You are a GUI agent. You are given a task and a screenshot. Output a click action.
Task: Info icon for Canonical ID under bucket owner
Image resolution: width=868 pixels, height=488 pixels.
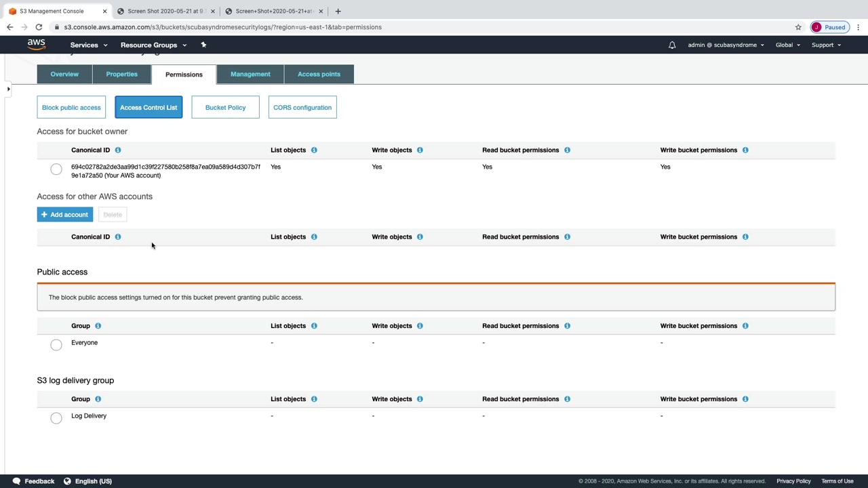coord(118,150)
